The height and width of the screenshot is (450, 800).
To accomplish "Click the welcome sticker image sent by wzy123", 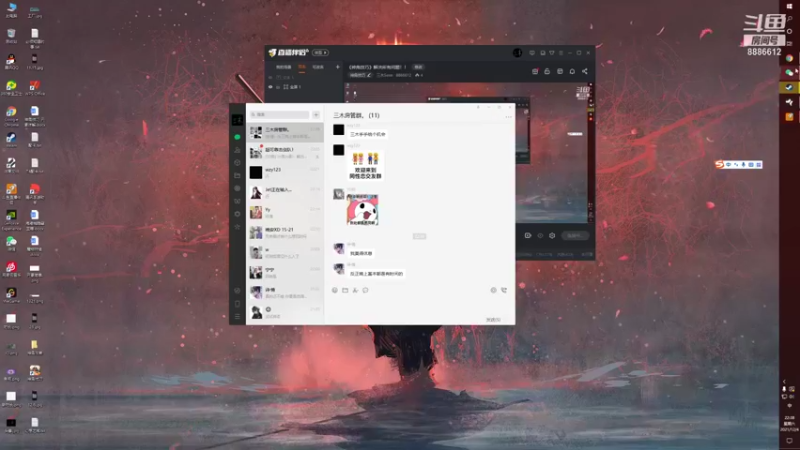I will pos(365,165).
